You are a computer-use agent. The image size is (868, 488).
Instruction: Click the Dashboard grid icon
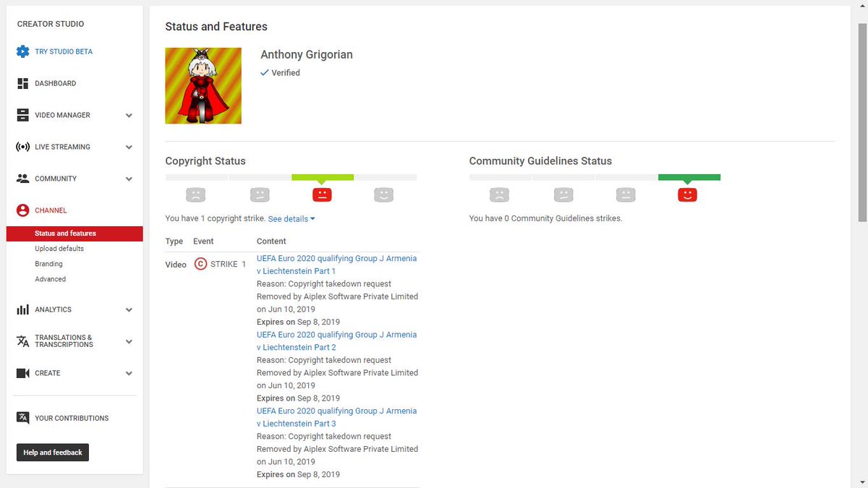[x=22, y=83]
